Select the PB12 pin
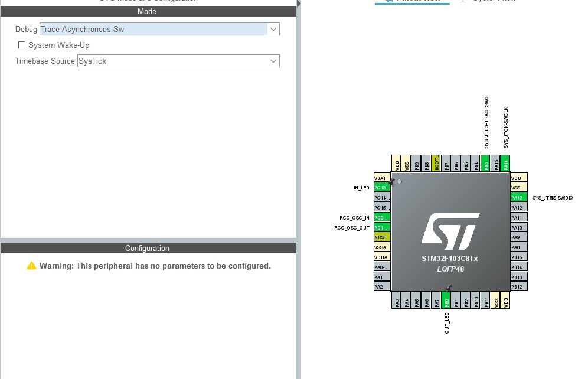Image resolution: width=588 pixels, height=379 pixels. point(519,287)
